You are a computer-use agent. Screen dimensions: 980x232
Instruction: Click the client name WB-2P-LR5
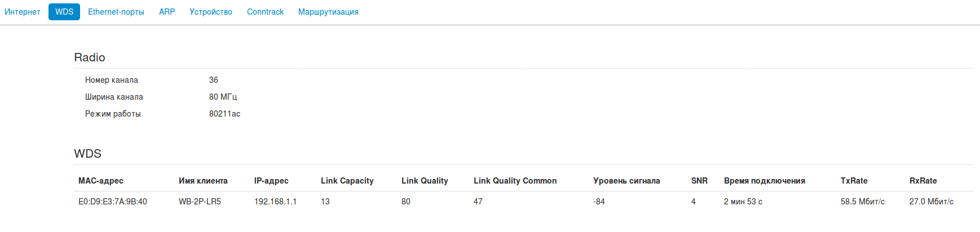click(x=200, y=202)
